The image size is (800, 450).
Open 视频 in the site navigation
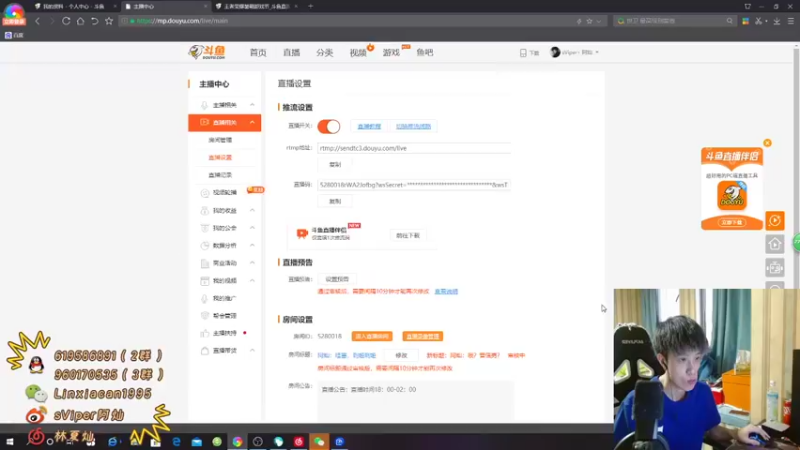pyautogui.click(x=358, y=53)
